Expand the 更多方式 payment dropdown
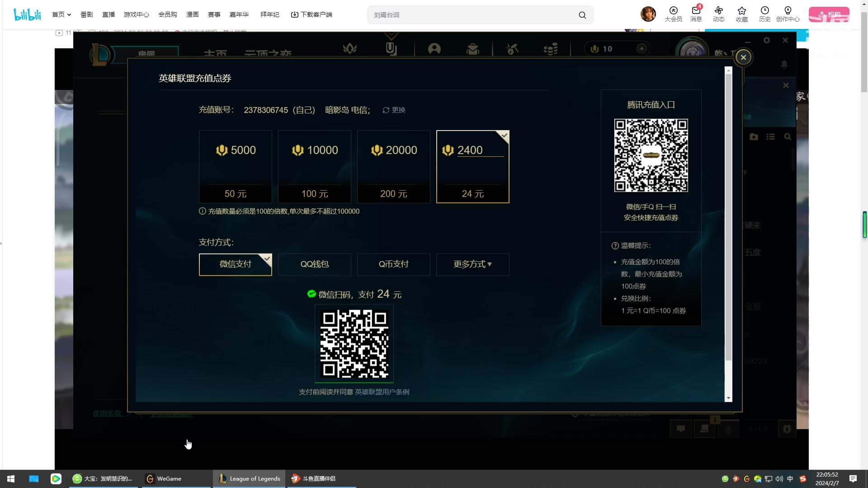Image resolution: width=868 pixels, height=488 pixels. click(473, 264)
